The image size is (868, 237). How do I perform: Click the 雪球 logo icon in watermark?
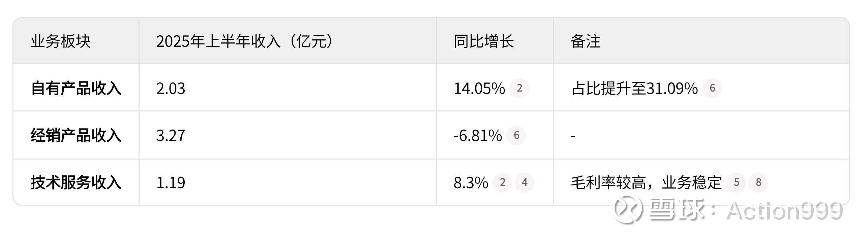628,209
